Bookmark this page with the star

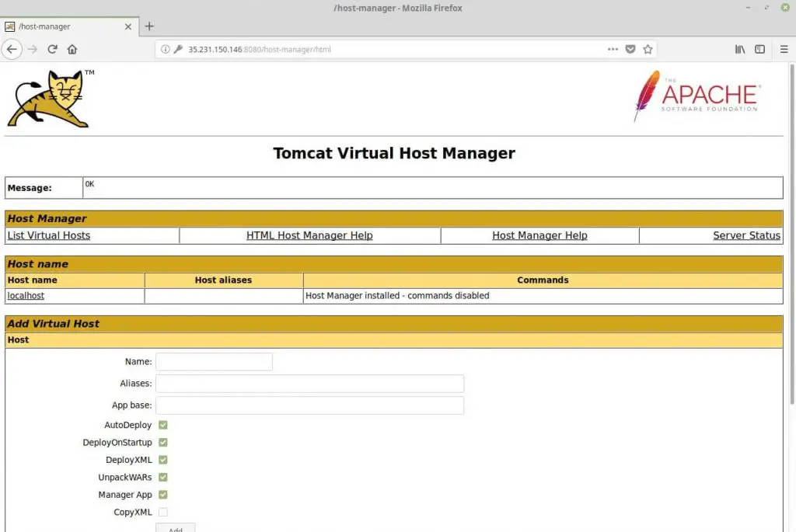pos(648,49)
